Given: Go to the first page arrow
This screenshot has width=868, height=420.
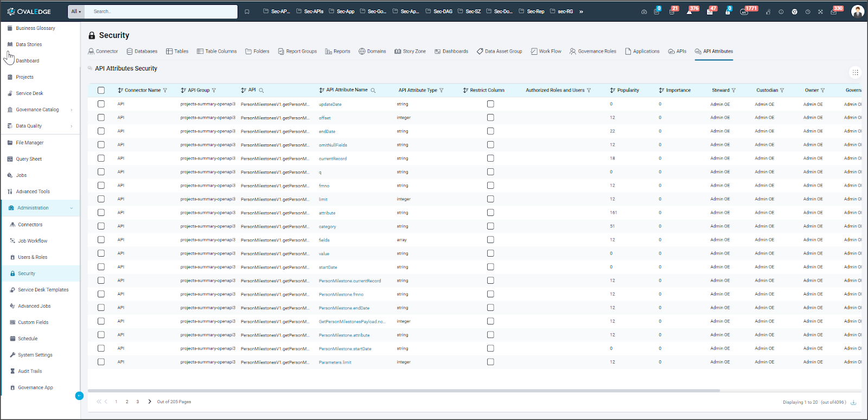Looking at the screenshot, I should (99, 402).
